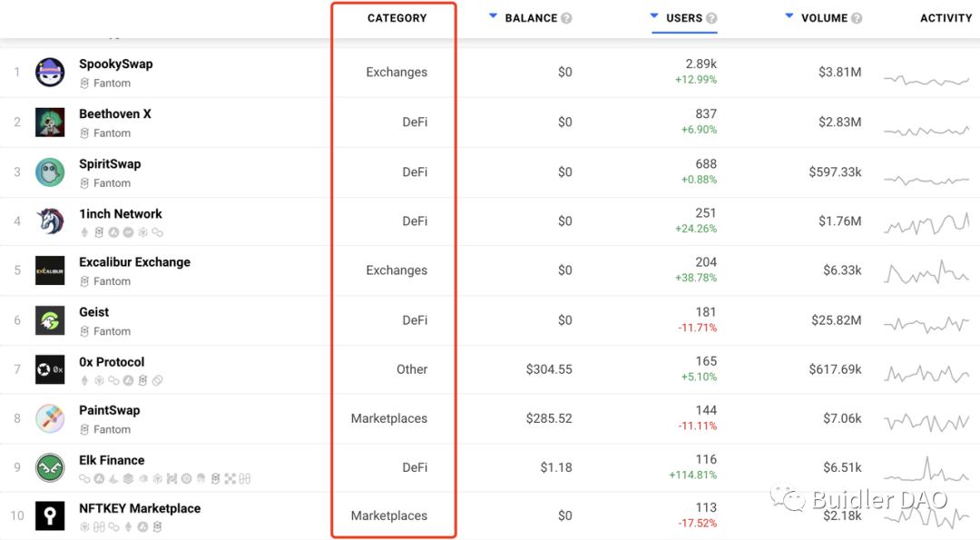Viewport: 980px width, 540px height.
Task: Click Geist activity sparkline chart
Action: pos(926,324)
